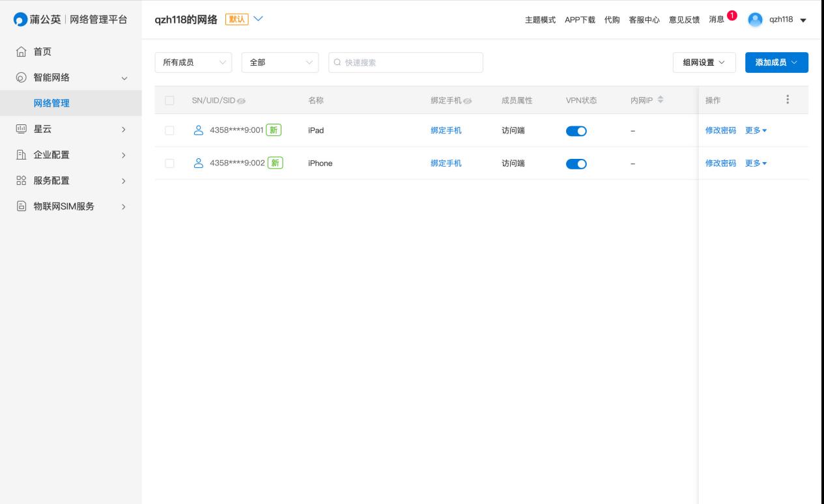Toggle SN/UID/SID visibility eye icon
824x504 pixels.
coord(242,101)
